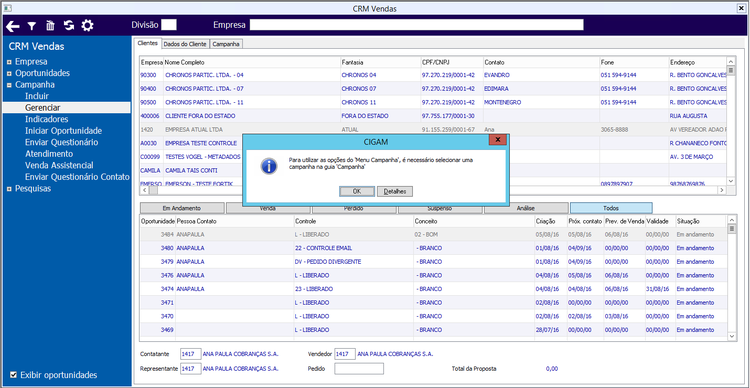Select Enviar Questionário menu item
Screen dimensions: 750x388
tap(62, 142)
